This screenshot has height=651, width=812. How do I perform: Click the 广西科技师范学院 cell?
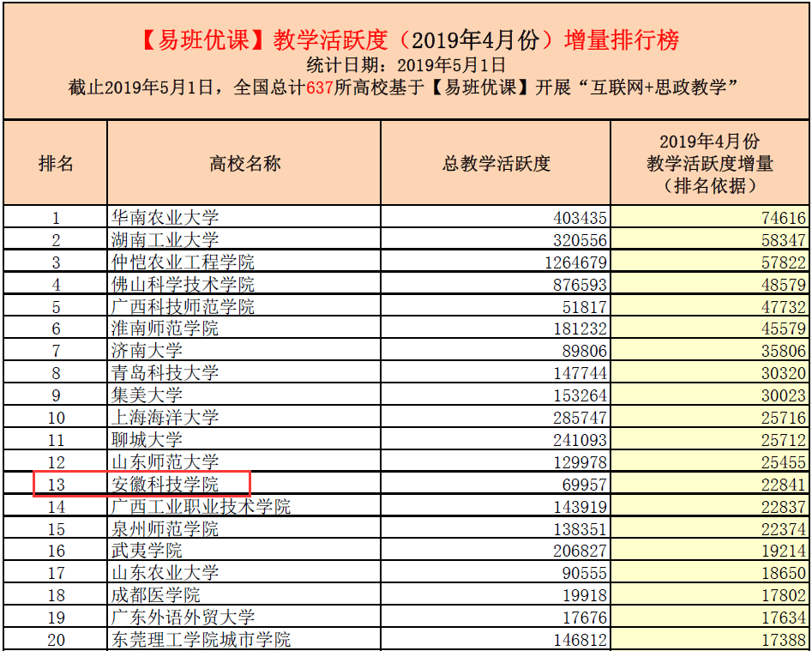tap(183, 307)
